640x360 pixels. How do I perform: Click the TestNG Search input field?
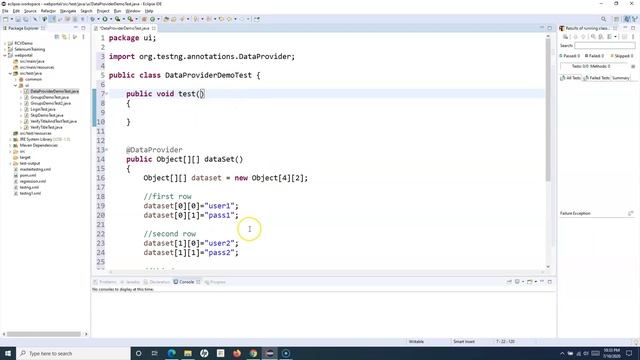tap(605, 46)
